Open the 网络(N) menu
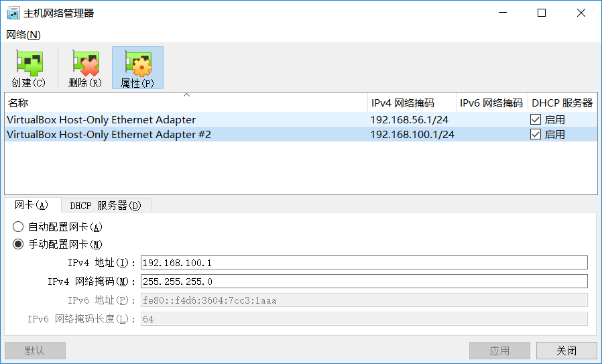The image size is (602, 364). pos(23,35)
